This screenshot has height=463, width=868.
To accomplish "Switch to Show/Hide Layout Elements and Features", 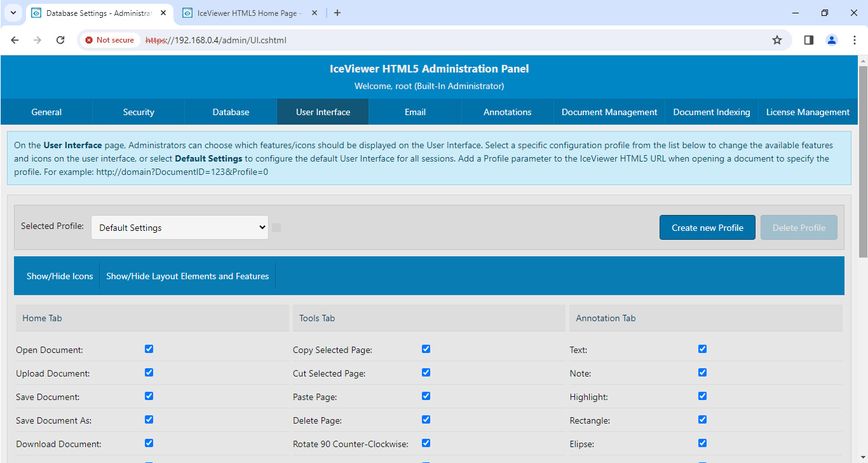I will pyautogui.click(x=187, y=276).
